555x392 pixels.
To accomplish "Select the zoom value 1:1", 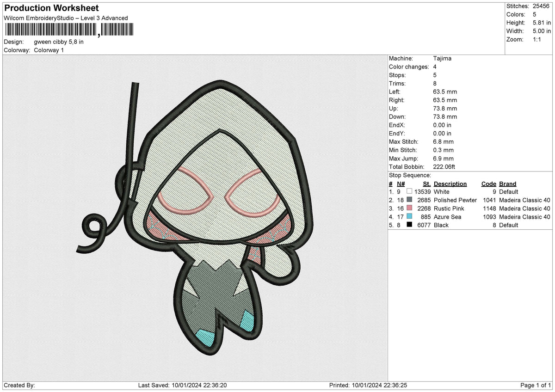I will point(537,39).
